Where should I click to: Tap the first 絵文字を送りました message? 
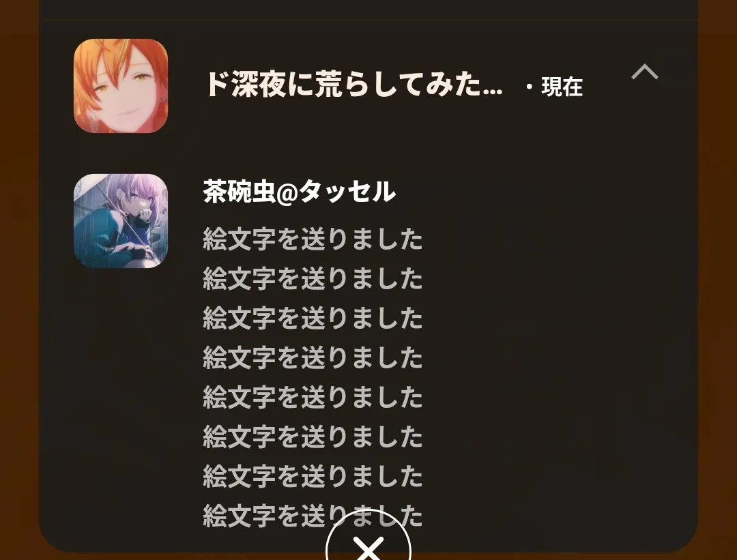point(313,239)
